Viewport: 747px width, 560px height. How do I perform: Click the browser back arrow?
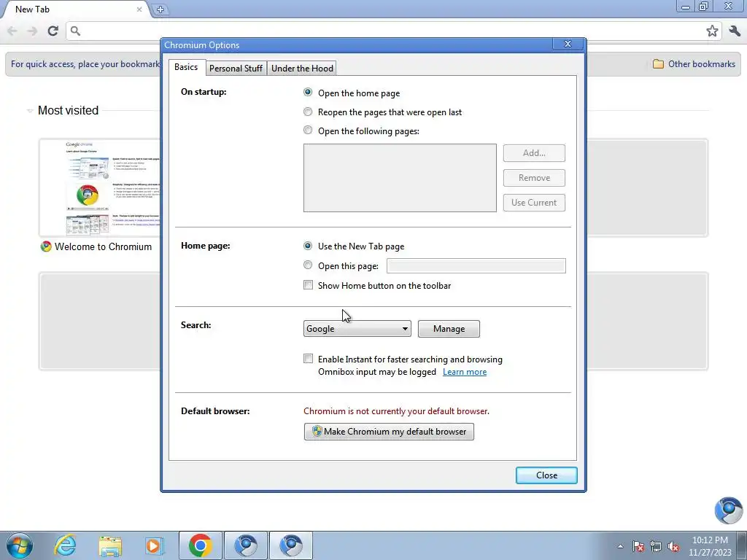point(12,31)
